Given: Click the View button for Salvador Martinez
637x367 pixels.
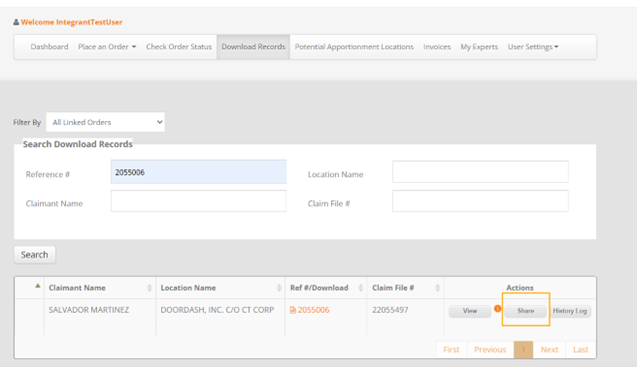Looking at the screenshot, I should click(470, 311).
